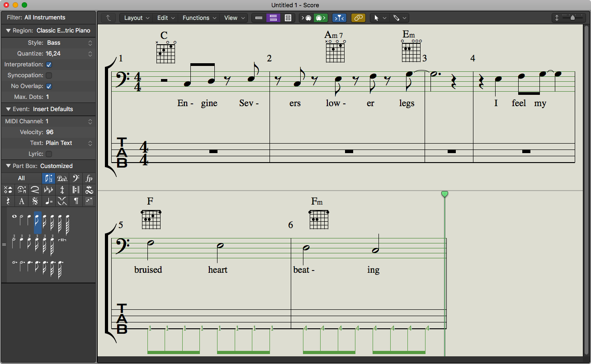The height and width of the screenshot is (364, 591).
Task: Collapse the Part Box section triangle
Action: (8, 166)
